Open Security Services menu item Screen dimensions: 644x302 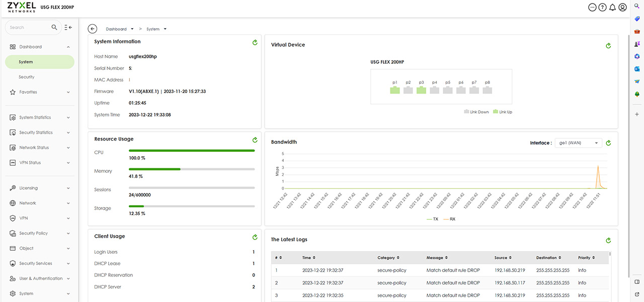39,263
